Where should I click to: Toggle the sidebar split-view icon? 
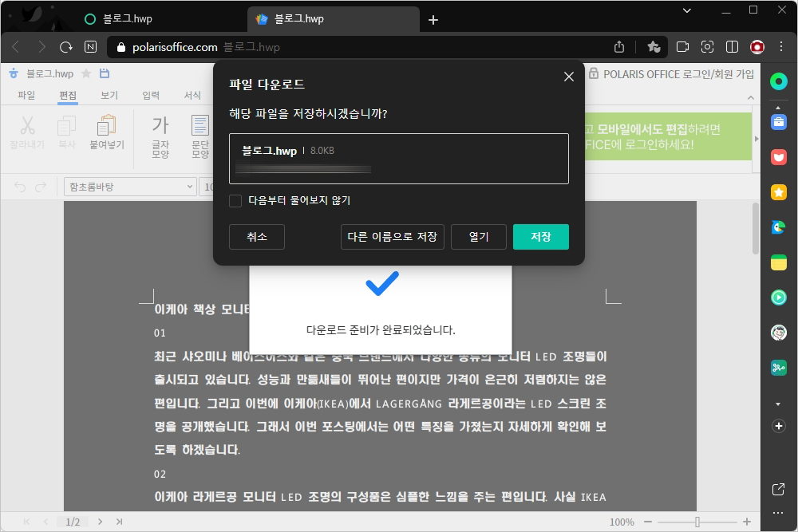click(x=732, y=47)
